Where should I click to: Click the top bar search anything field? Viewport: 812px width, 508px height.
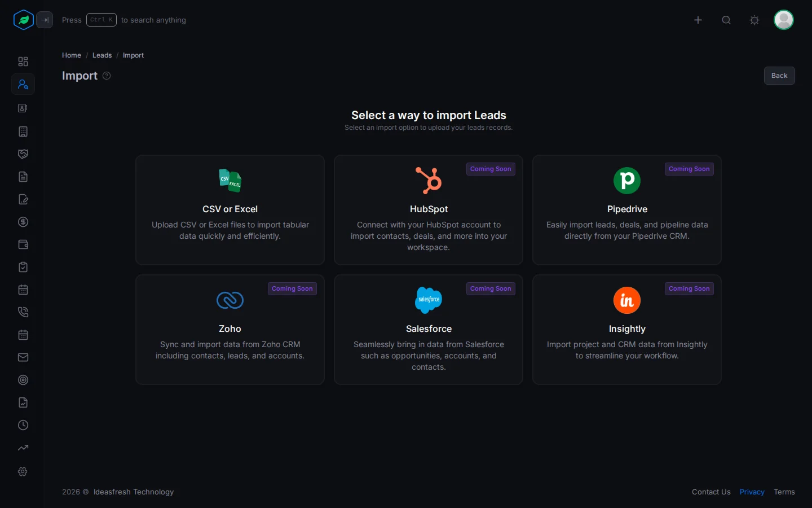tap(124, 20)
